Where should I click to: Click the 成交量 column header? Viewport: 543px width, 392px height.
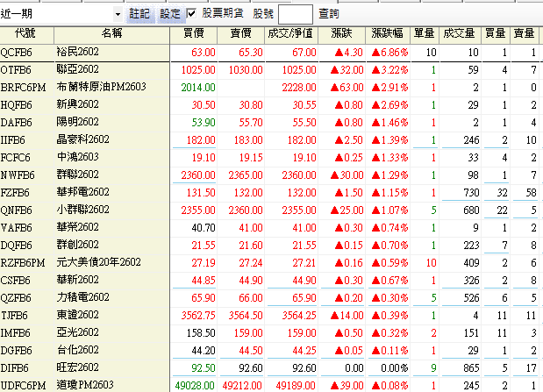point(460,33)
